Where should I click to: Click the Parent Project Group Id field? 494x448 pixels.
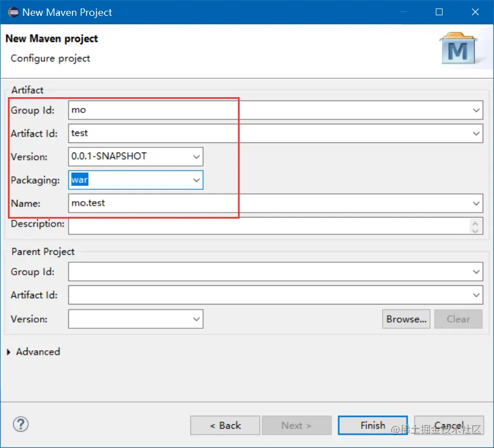point(275,272)
